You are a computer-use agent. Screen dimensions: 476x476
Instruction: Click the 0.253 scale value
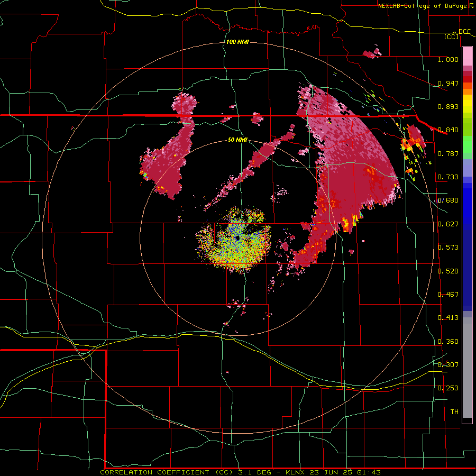[448, 388]
